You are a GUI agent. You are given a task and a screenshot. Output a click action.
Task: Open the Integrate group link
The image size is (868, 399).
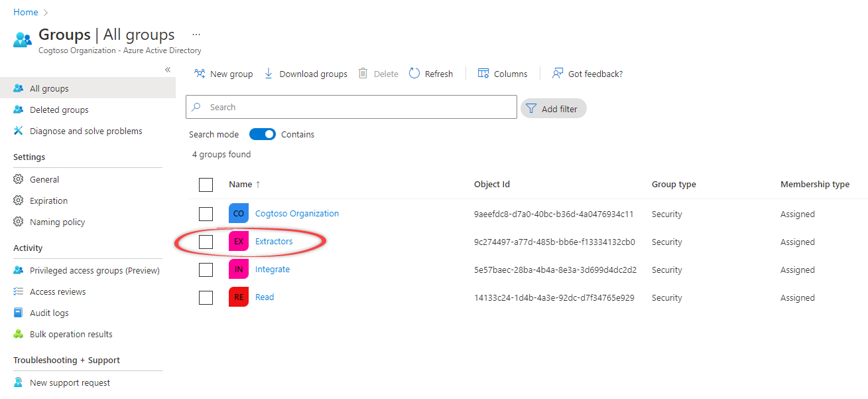(273, 270)
